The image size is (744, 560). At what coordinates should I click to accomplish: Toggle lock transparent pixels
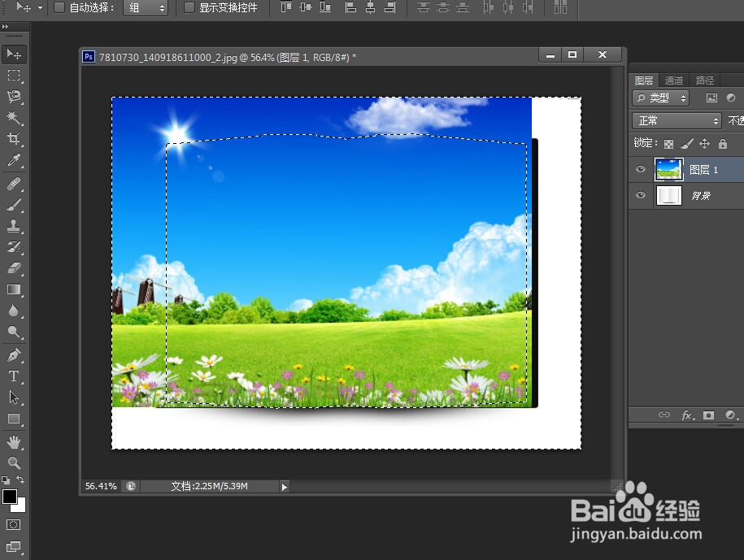point(668,144)
